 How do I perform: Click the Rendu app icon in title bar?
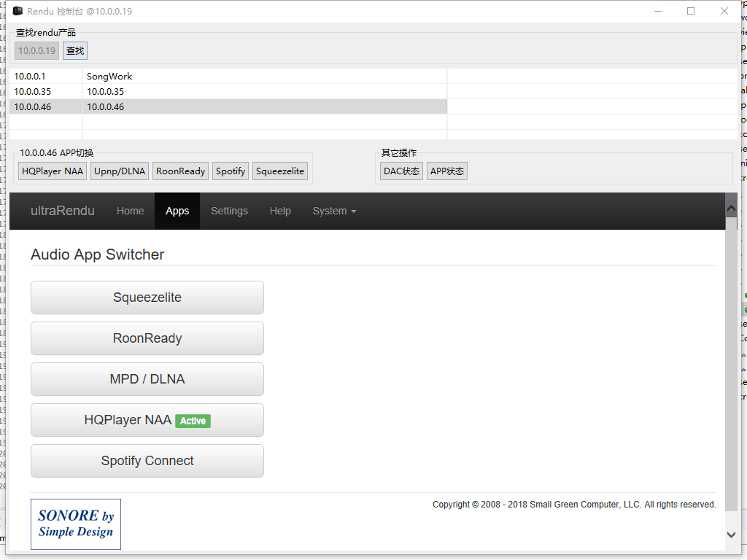[x=18, y=11]
